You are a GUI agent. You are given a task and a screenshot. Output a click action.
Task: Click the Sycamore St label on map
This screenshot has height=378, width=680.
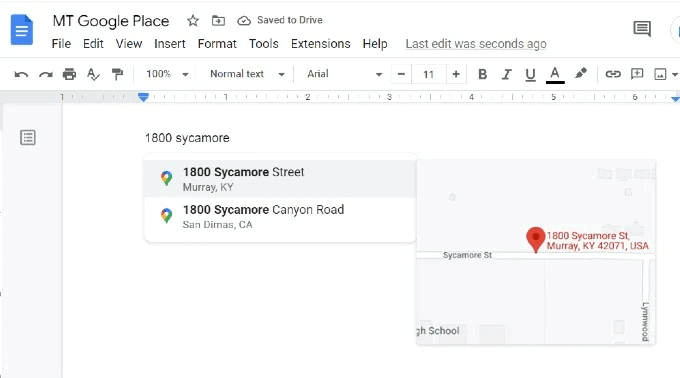coord(467,255)
